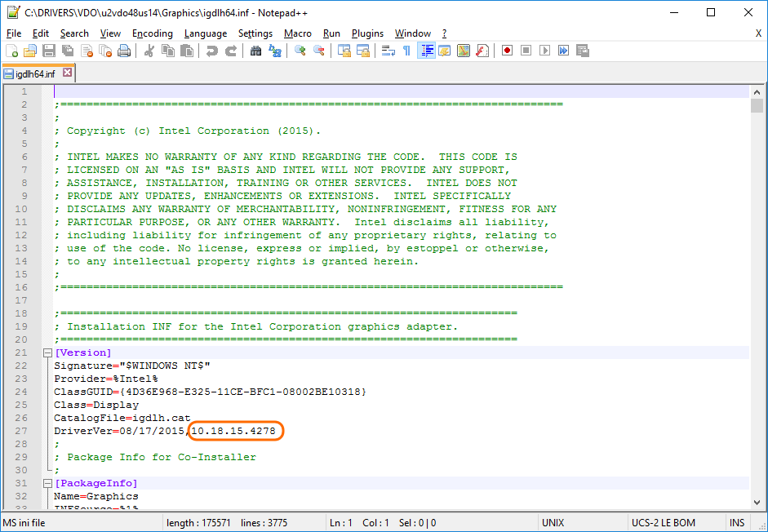Click the Find binoculars icon
This screenshot has height=532, width=768.
pyautogui.click(x=255, y=51)
